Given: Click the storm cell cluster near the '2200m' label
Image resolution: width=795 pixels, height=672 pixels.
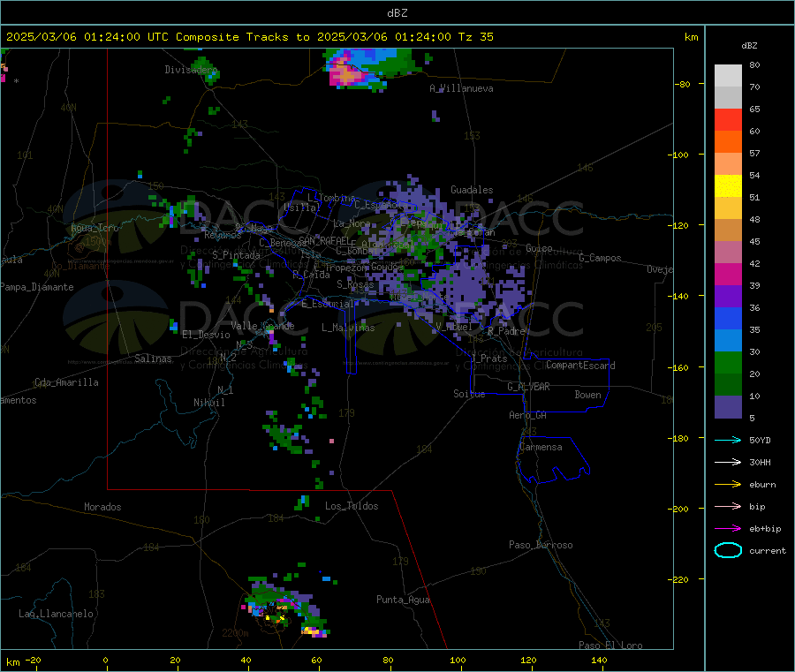Looking at the screenshot, I should click(x=286, y=606).
